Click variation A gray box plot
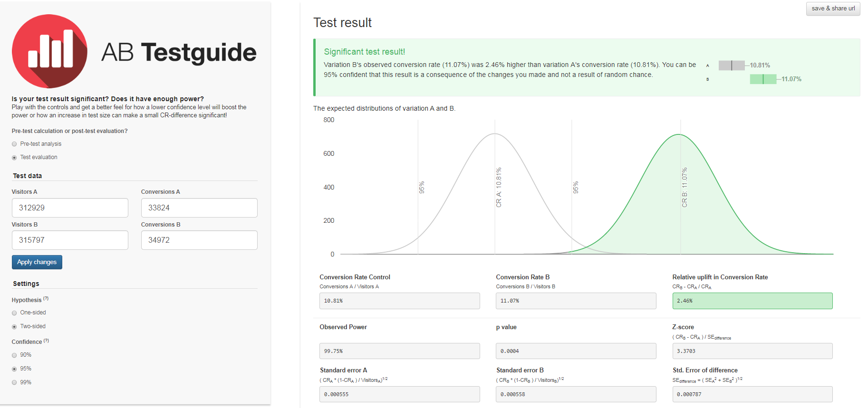The height and width of the screenshot is (408, 868). tap(732, 66)
